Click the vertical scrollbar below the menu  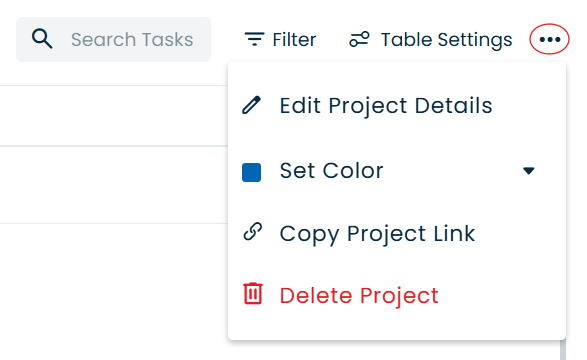pyautogui.click(x=563, y=350)
